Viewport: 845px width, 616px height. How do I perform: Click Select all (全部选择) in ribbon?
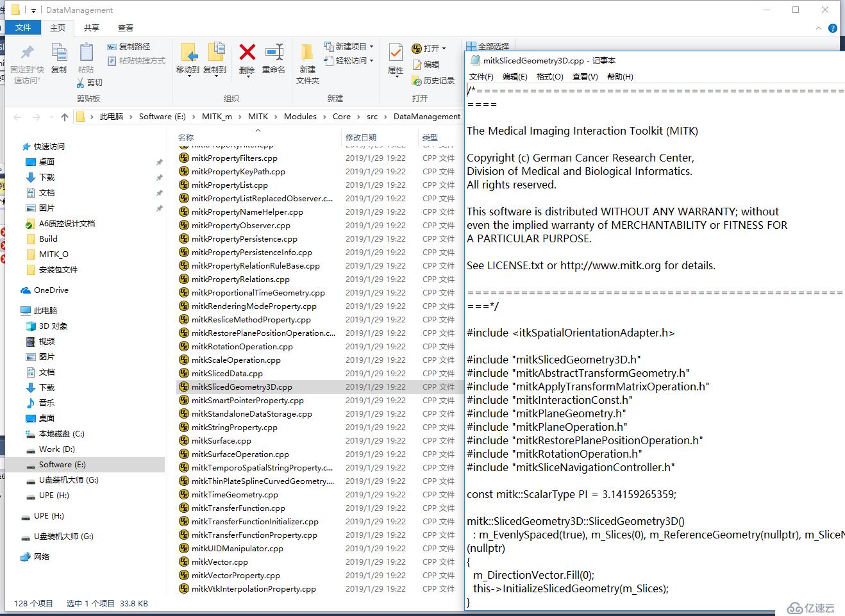488,46
